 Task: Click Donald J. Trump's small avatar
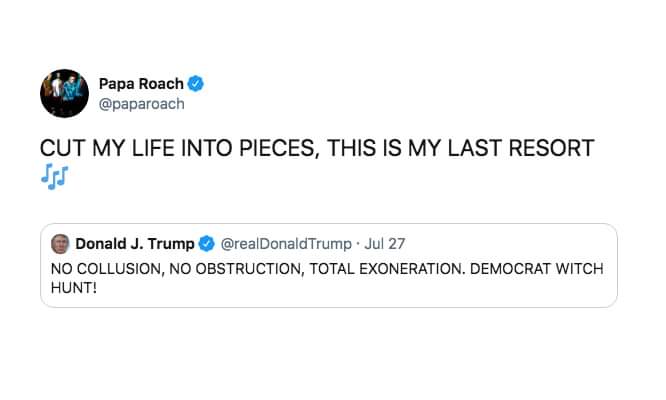(x=60, y=244)
